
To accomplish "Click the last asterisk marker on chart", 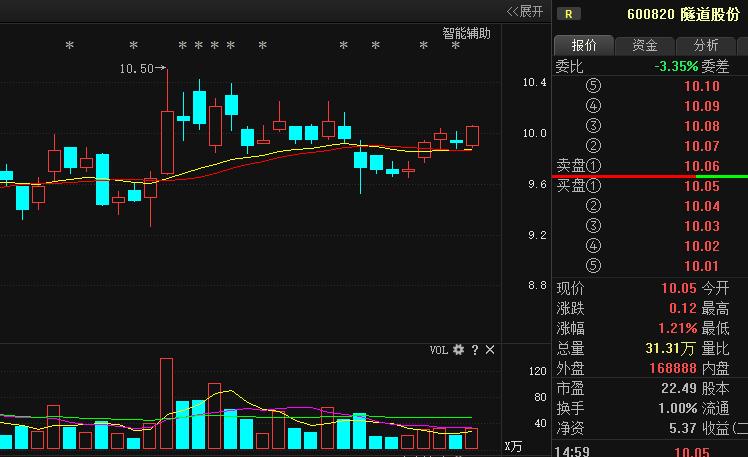I will [455, 46].
